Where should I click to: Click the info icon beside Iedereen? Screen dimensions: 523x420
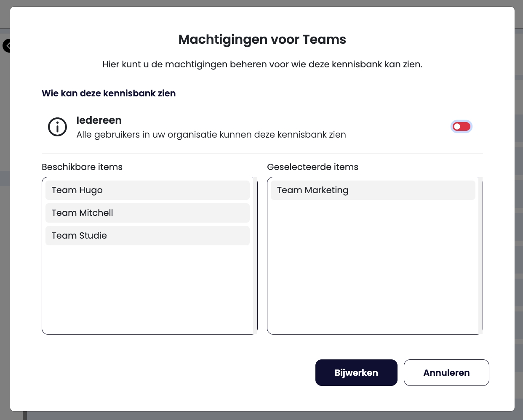point(57,127)
